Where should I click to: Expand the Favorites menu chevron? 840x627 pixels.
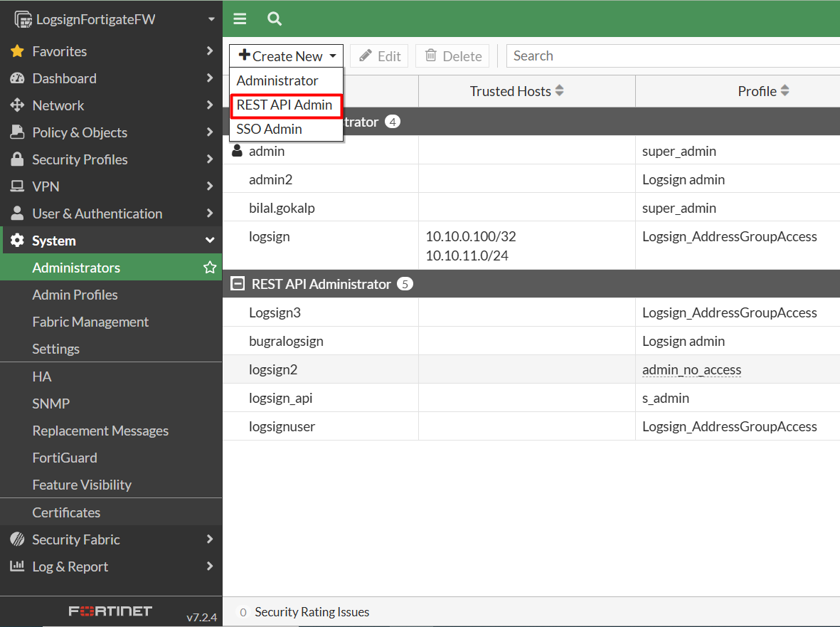[x=209, y=51]
